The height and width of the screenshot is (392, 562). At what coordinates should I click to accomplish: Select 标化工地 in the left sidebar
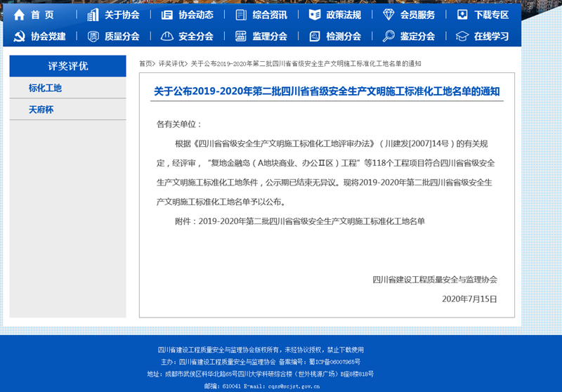[x=46, y=89]
